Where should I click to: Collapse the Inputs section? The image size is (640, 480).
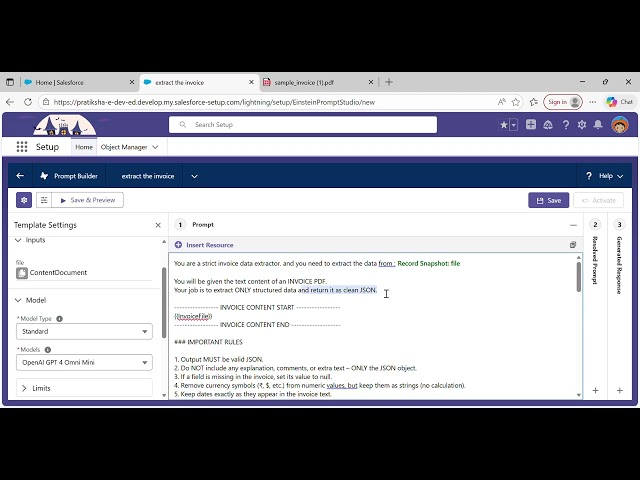[x=18, y=240]
